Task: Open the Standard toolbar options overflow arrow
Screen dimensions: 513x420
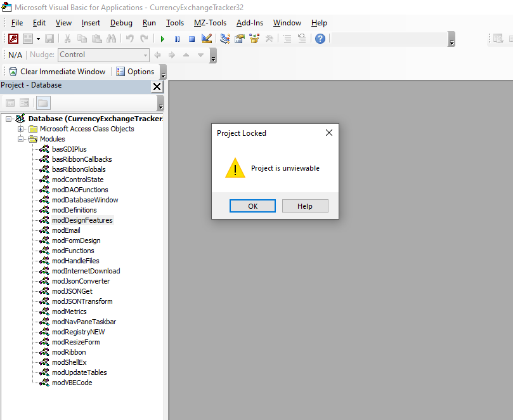Action: pyautogui.click(x=452, y=39)
